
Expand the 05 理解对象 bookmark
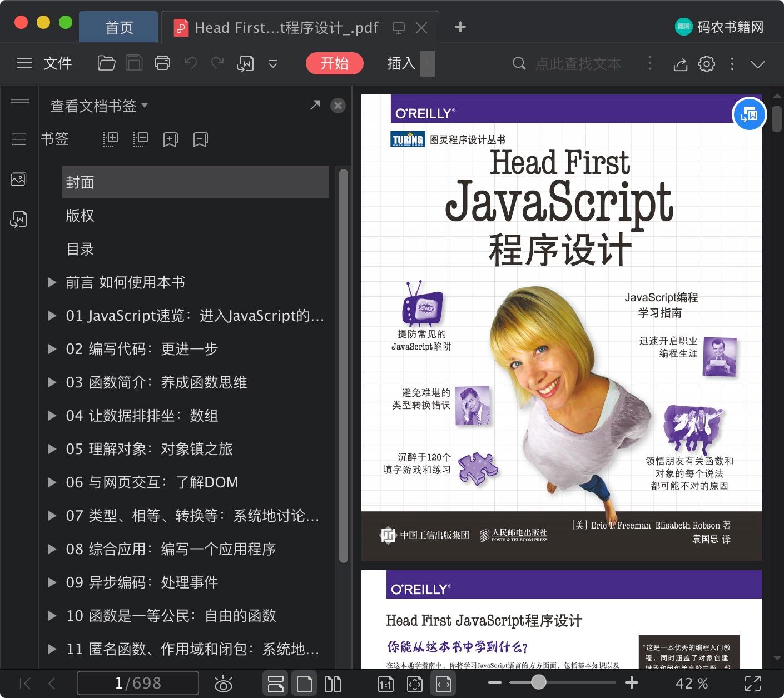click(x=52, y=449)
